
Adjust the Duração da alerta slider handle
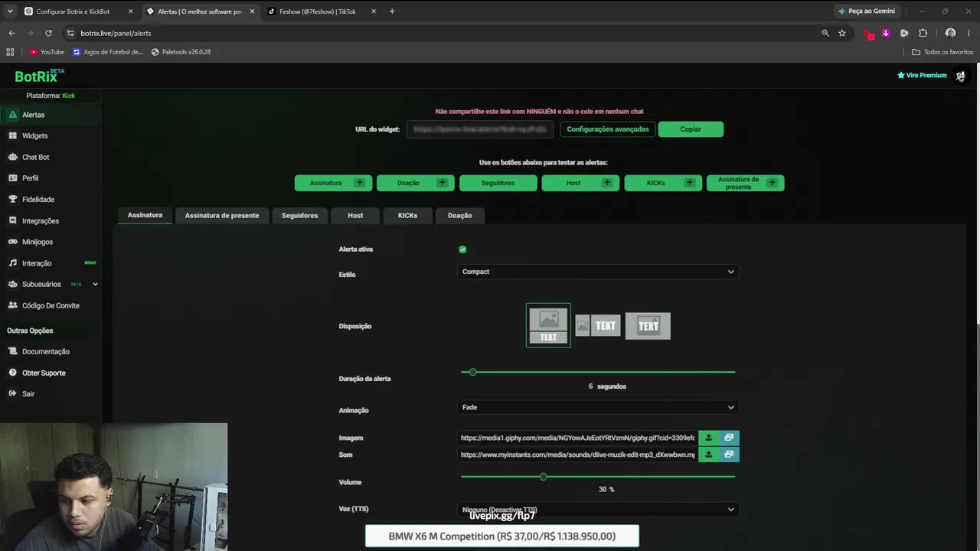pyautogui.click(x=472, y=372)
